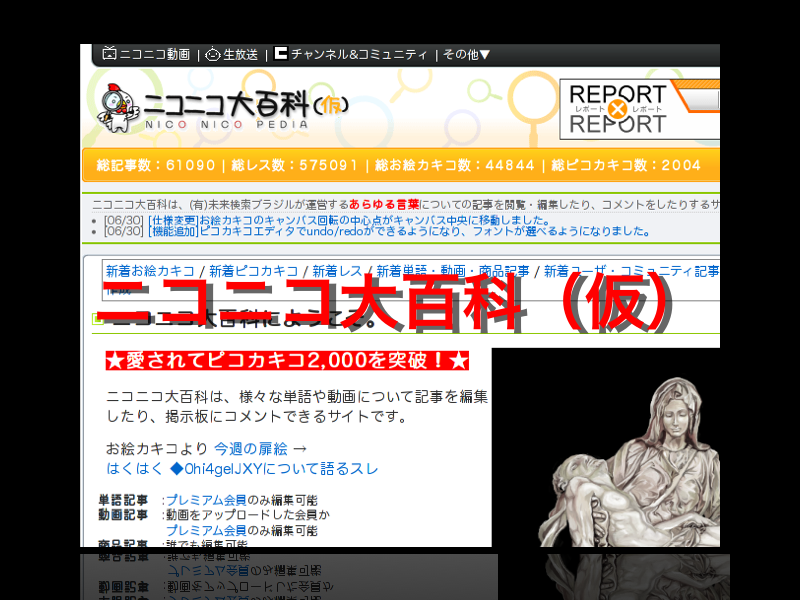
Task: Click the chicken mascot logo
Action: click(x=118, y=108)
